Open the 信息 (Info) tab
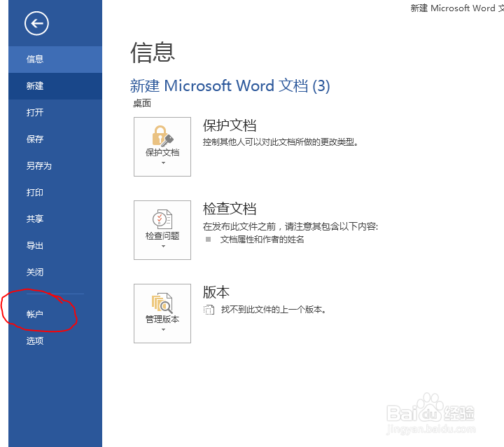 pos(55,60)
